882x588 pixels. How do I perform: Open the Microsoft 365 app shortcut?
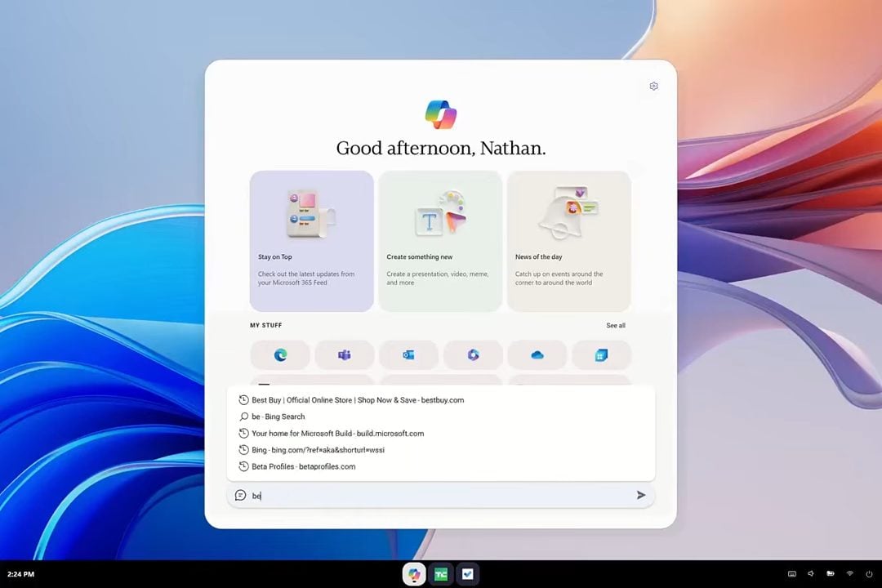pyautogui.click(x=473, y=355)
